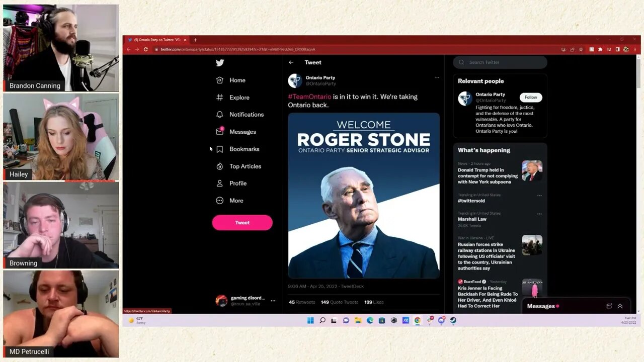
Task: Open options for the #twittersold trend
Action: click(539, 195)
